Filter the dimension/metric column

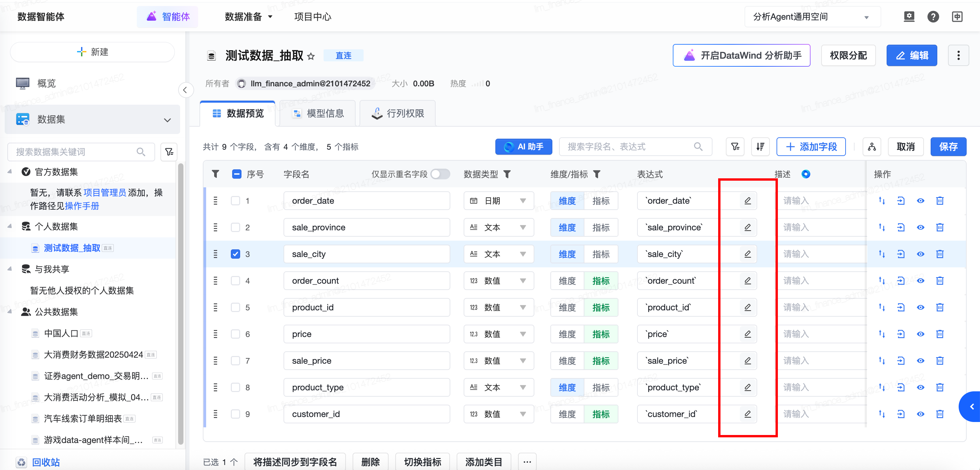tap(597, 174)
